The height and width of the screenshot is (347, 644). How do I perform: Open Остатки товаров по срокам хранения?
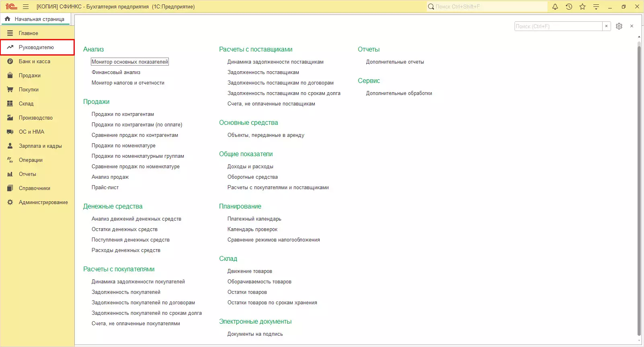pos(272,303)
